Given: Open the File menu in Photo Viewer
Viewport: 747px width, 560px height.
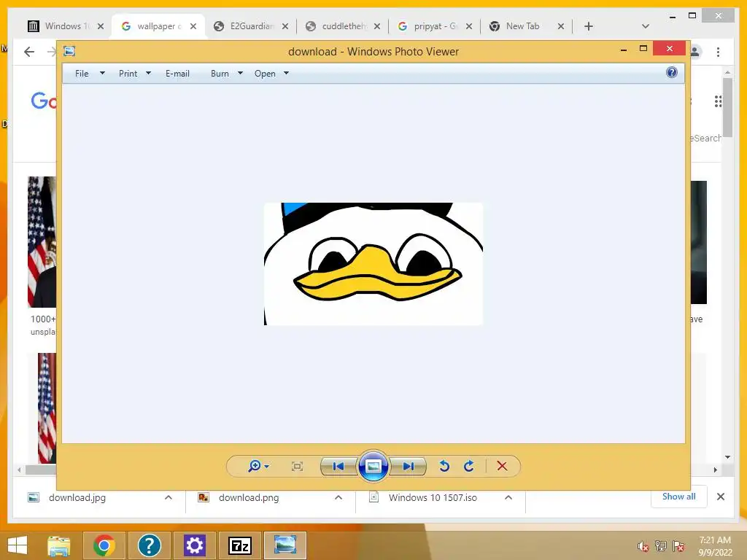Looking at the screenshot, I should coord(82,74).
